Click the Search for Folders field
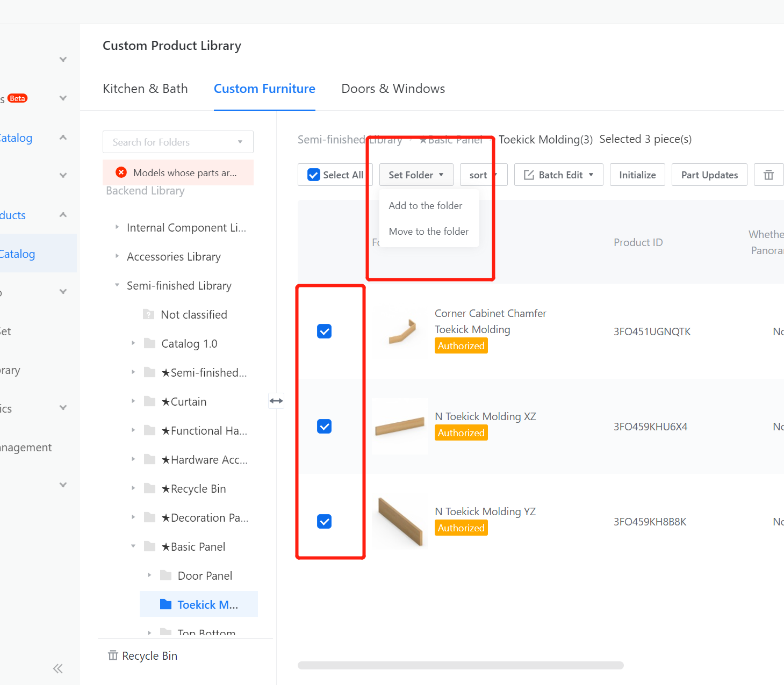 pyautogui.click(x=172, y=142)
